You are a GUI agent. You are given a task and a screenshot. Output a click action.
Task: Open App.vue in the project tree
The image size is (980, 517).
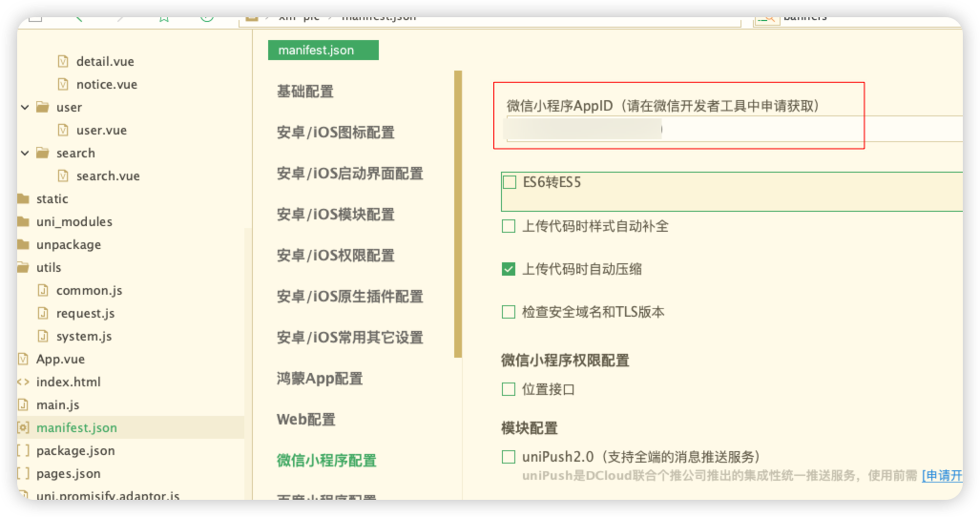[x=61, y=359]
